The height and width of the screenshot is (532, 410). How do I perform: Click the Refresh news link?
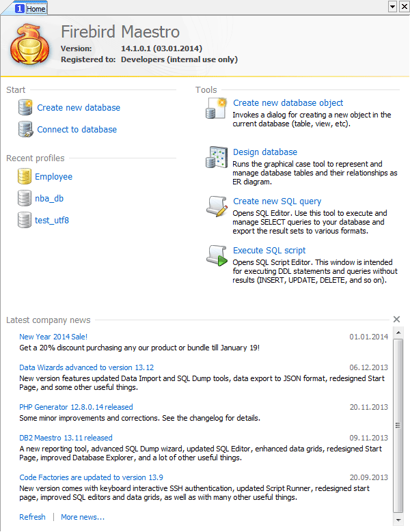[x=32, y=517]
